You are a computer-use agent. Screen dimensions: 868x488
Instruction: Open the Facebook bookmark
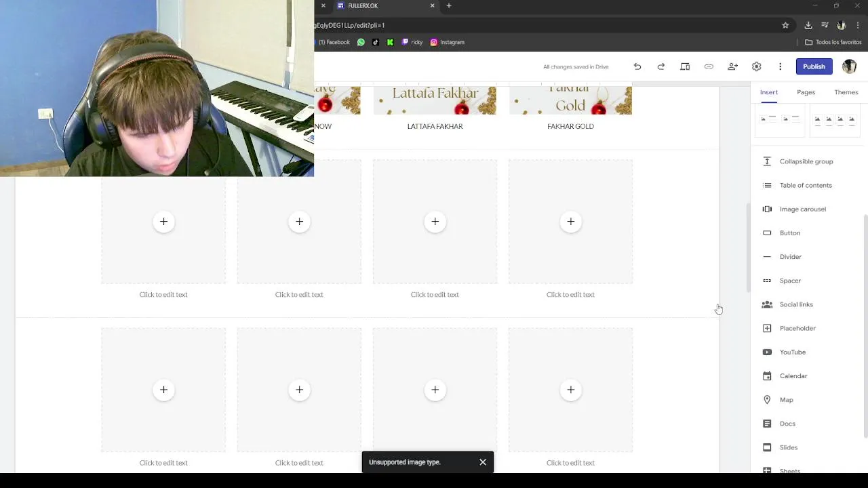pos(334,42)
